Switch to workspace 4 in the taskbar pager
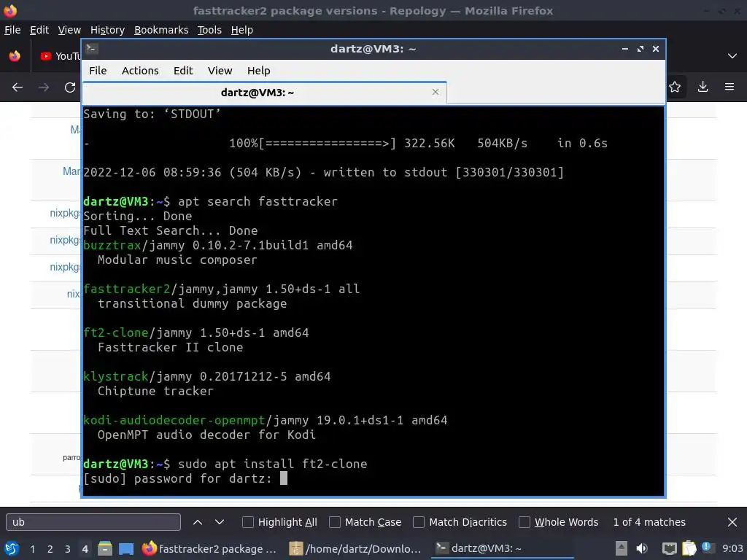The image size is (747, 560). 85,549
